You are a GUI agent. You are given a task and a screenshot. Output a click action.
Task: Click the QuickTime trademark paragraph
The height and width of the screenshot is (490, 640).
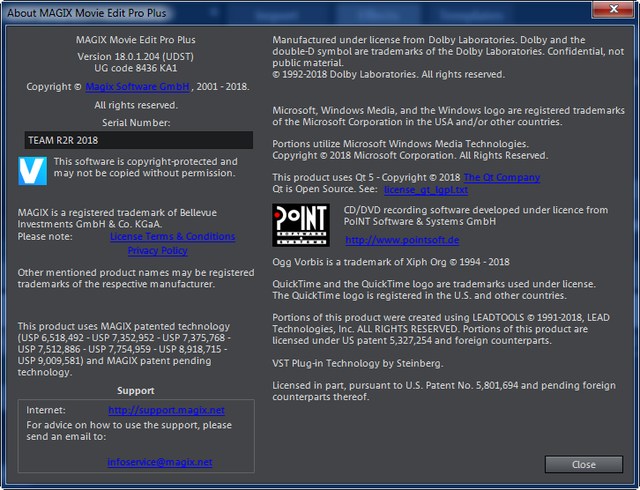434,290
